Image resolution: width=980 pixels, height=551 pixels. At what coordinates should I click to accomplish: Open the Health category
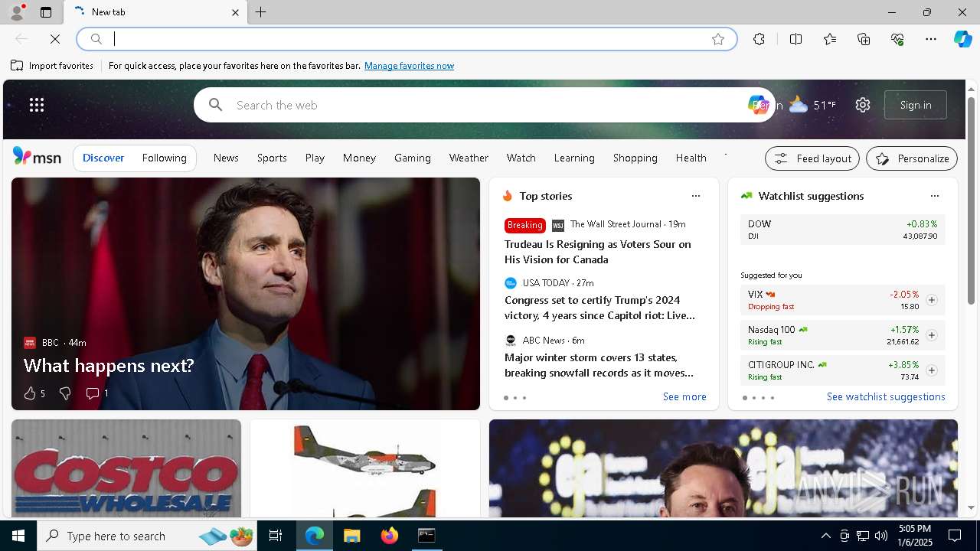pos(691,158)
